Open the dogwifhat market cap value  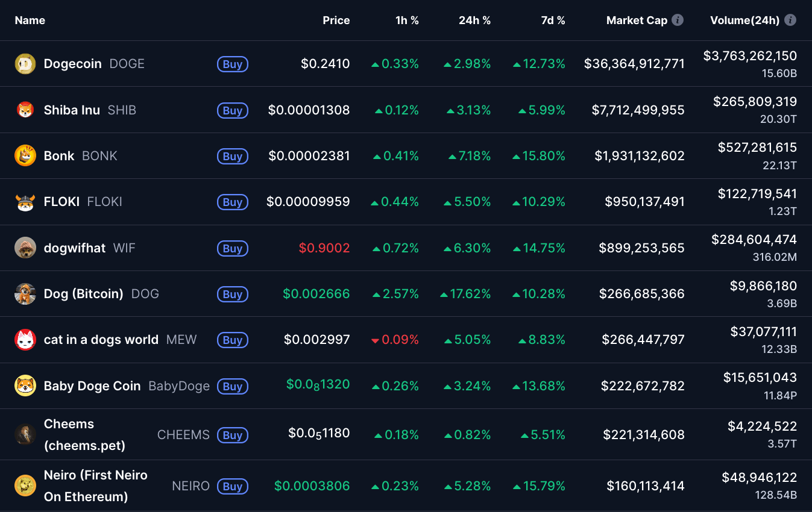tap(641, 248)
